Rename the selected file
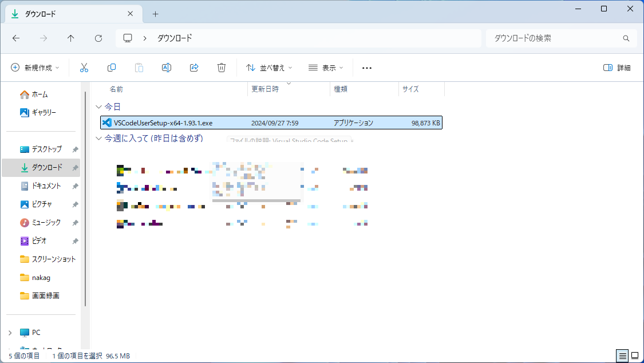644x363 pixels. pyautogui.click(x=167, y=68)
